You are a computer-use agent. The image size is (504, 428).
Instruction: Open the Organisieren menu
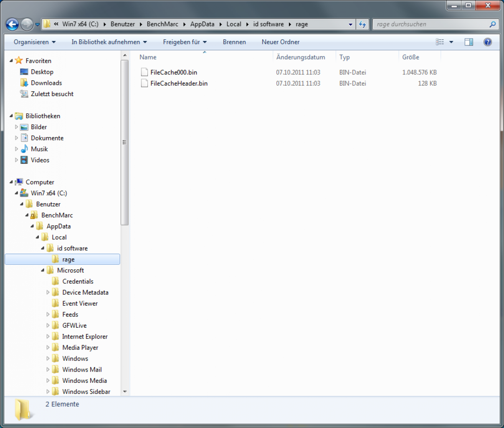point(35,42)
